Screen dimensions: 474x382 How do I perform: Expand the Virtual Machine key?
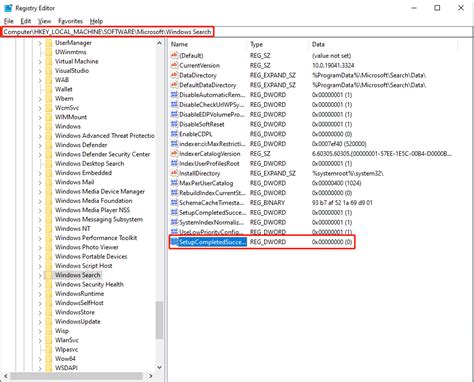40,62
